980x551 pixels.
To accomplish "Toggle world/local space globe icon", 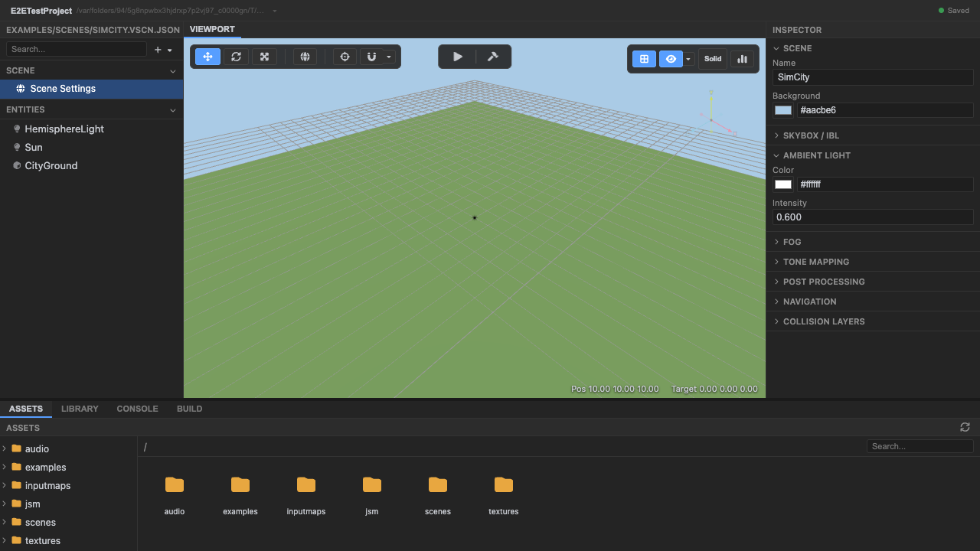I will pos(305,57).
